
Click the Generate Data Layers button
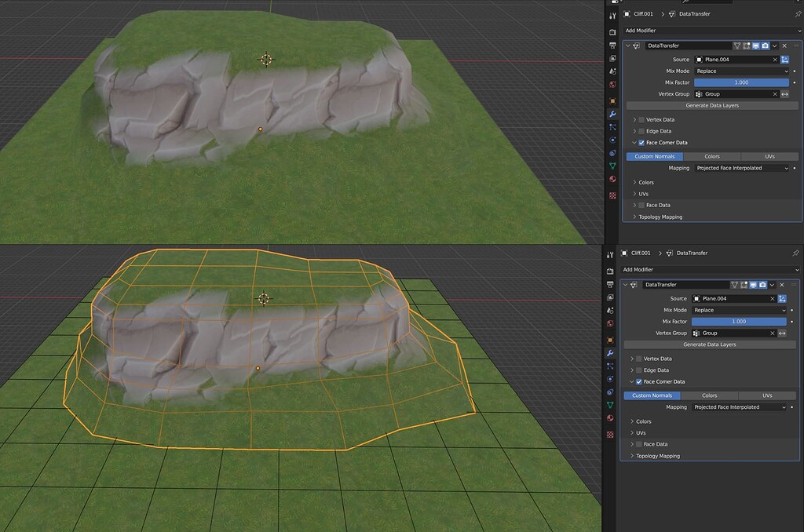click(x=711, y=105)
